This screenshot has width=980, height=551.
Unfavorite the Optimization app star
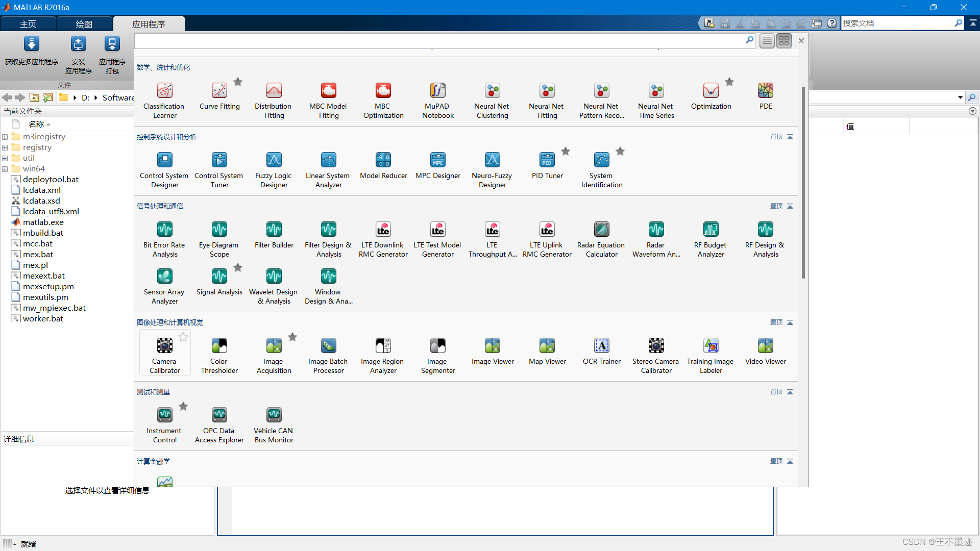coord(729,82)
